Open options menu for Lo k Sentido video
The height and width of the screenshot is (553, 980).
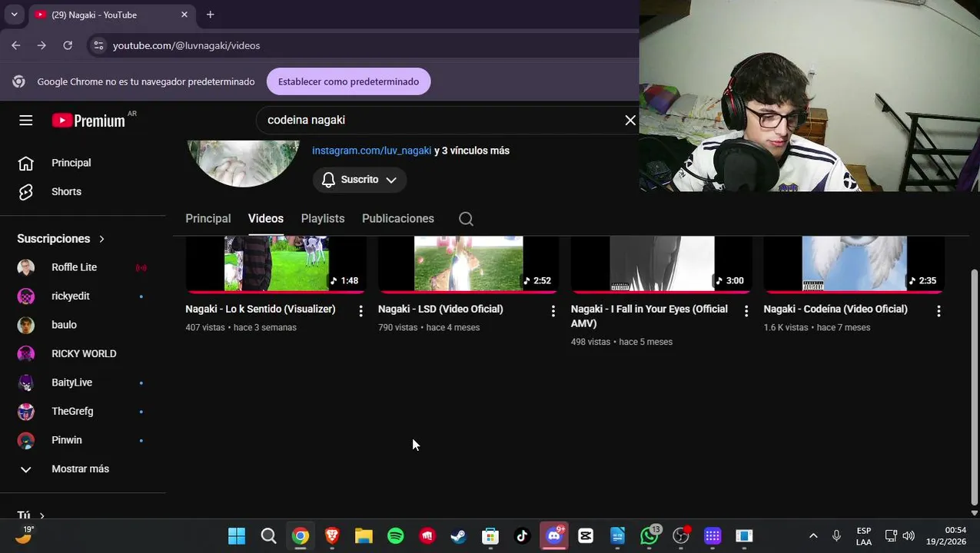[x=360, y=311]
